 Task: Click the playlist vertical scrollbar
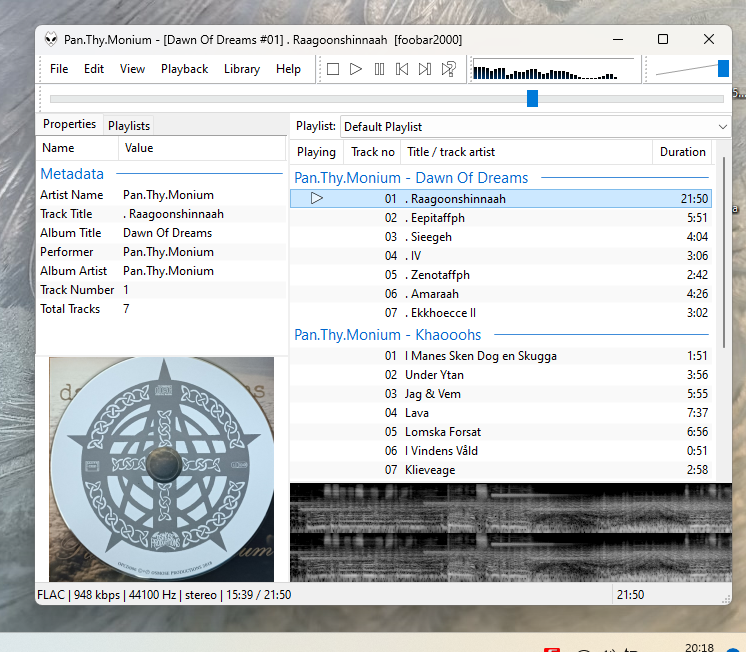tap(724, 252)
